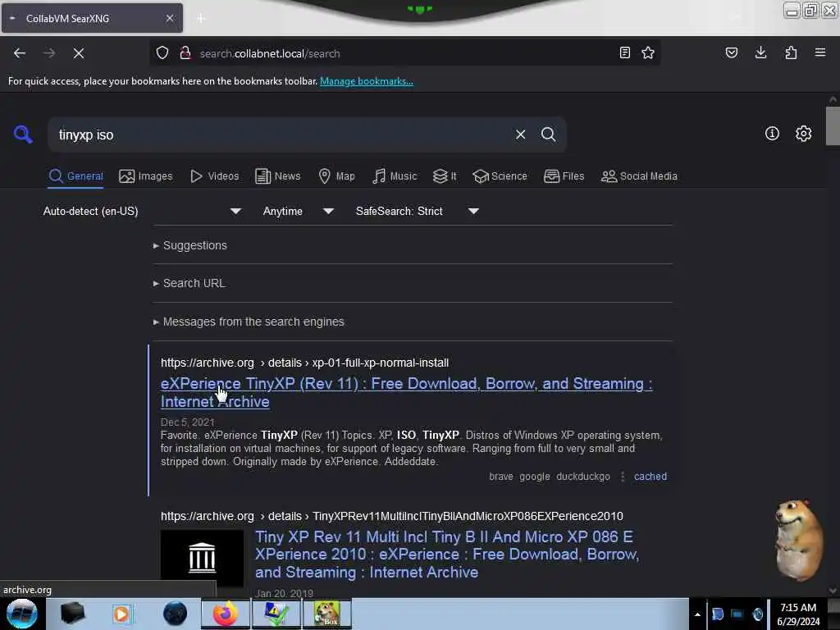The width and height of the screenshot is (840, 630).
Task: Switch to Social Media category
Action: [639, 176]
